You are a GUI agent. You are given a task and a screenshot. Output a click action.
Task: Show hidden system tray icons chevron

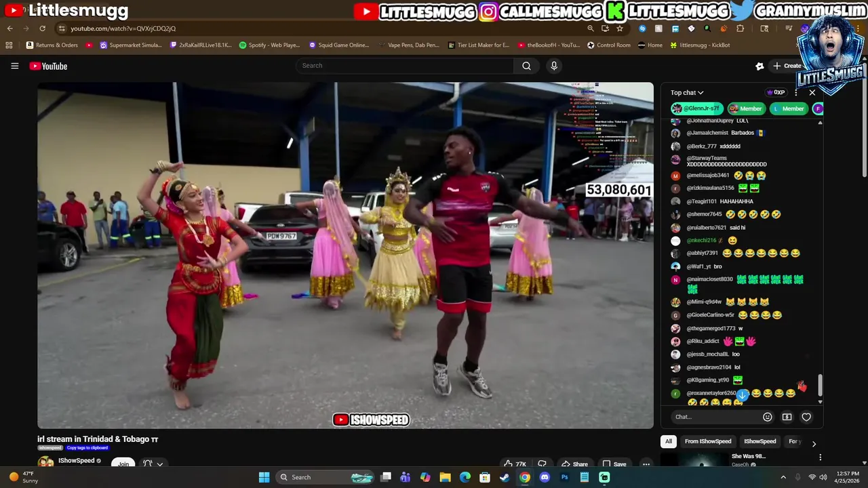pos(783,477)
